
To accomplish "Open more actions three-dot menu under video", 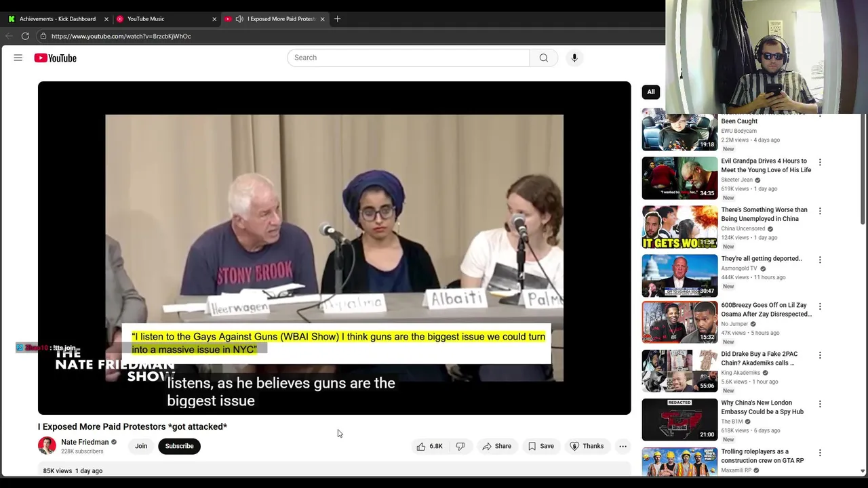I will [623, 446].
